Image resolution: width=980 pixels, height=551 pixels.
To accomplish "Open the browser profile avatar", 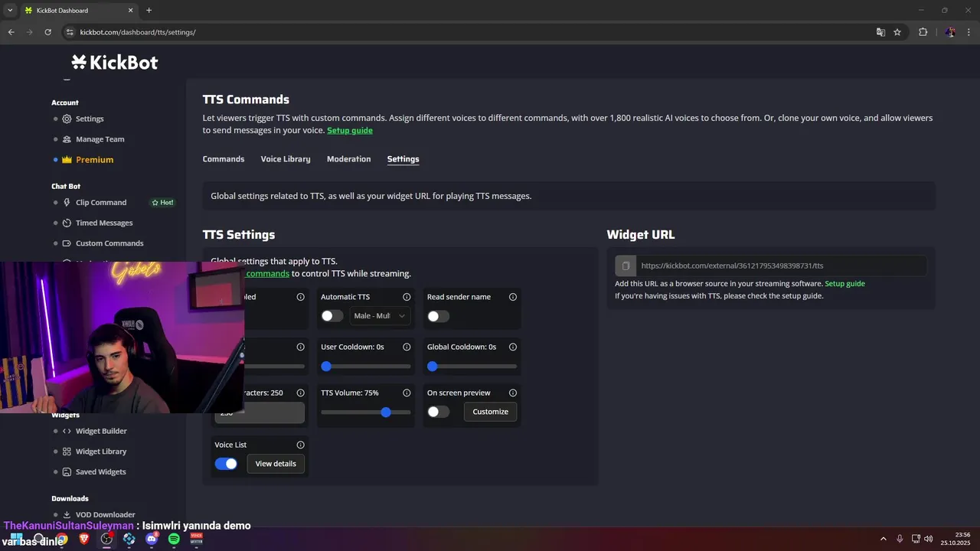I will (950, 32).
